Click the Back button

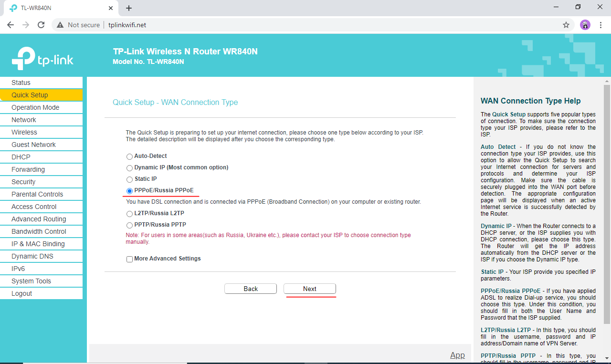[251, 289]
